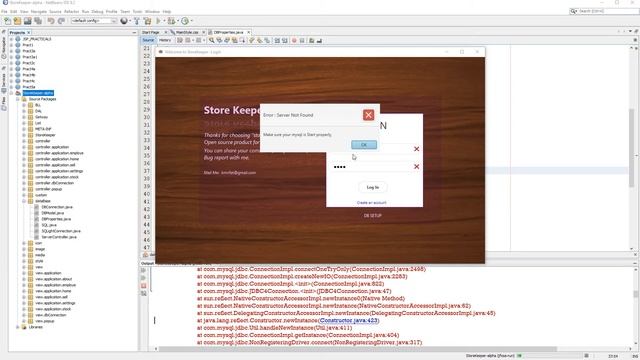Click red X beside username field
640x360 pixels.
click(416, 149)
